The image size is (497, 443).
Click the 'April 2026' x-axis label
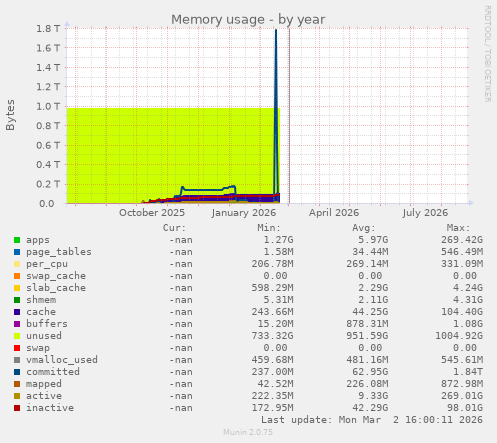coord(334,213)
